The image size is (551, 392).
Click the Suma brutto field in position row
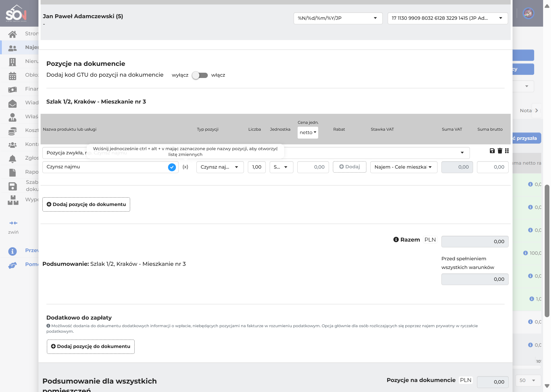click(x=493, y=167)
